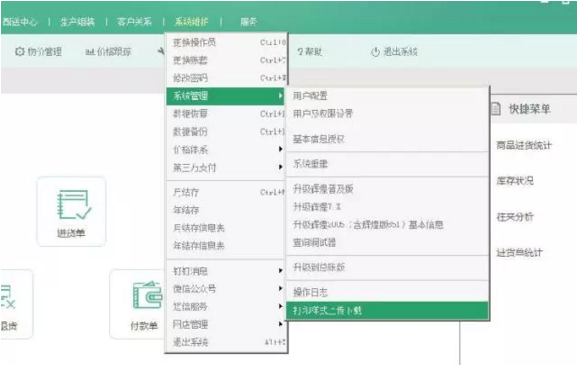Click the 物价管理 gear icon

tap(20, 52)
